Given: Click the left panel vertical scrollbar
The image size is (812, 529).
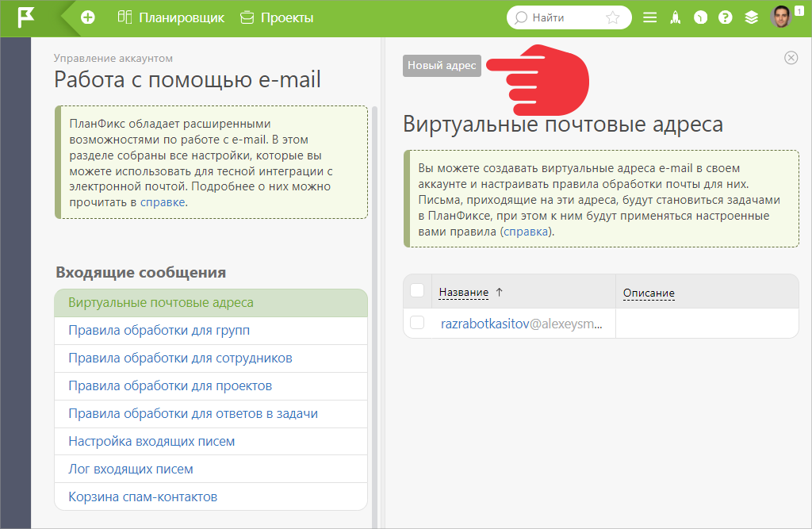Looking at the screenshot, I should 374,316.
